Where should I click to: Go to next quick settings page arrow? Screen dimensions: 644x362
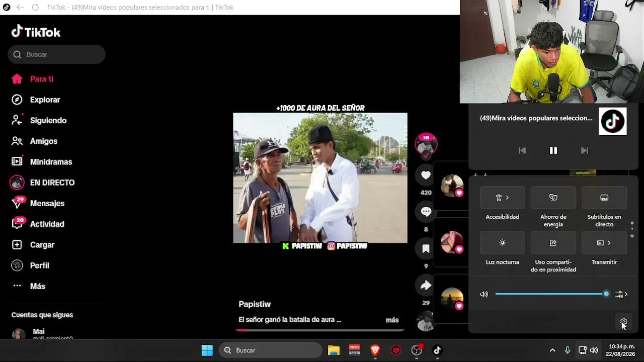632,236
